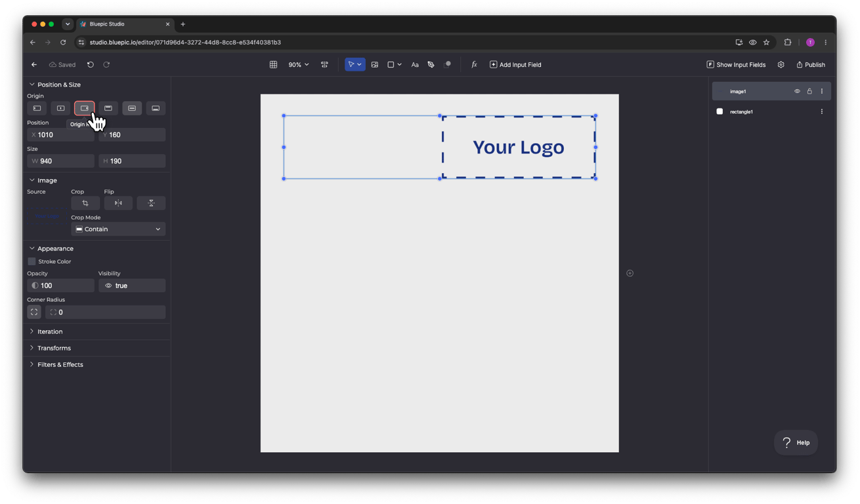Viewport: 860px width, 504px height.
Task: Select the image insert tool
Action: tap(375, 64)
